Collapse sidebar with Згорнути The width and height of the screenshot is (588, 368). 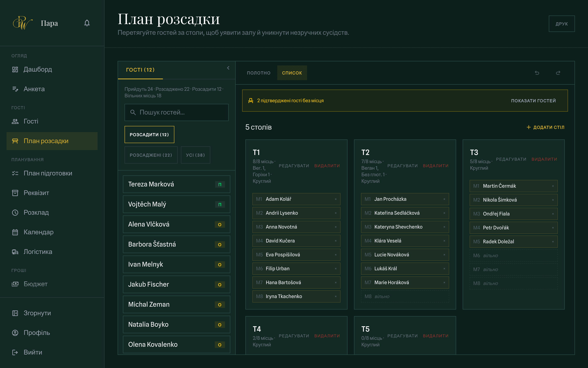click(x=52, y=313)
